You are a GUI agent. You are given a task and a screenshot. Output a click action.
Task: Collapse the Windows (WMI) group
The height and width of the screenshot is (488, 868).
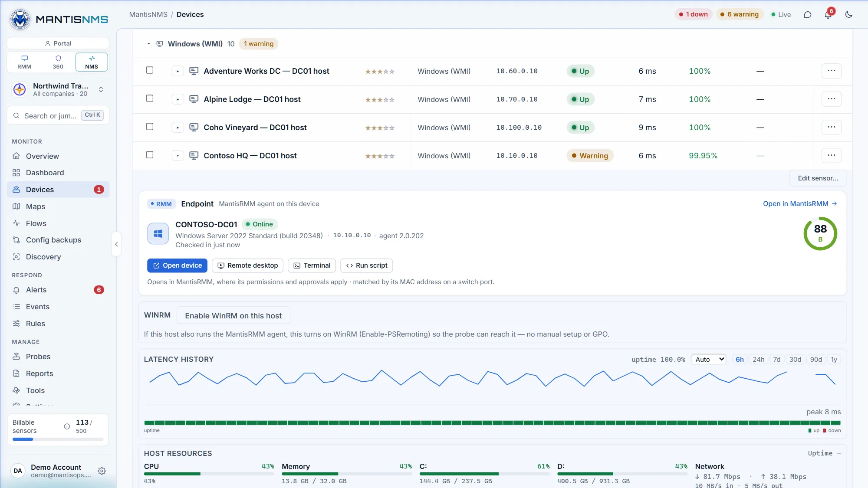(148, 44)
